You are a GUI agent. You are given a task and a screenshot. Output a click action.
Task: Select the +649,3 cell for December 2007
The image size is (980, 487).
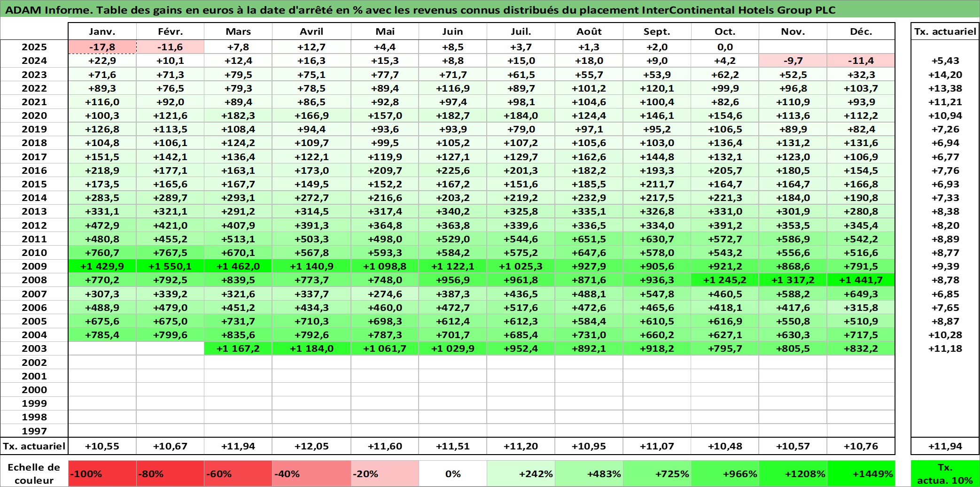[x=861, y=294]
